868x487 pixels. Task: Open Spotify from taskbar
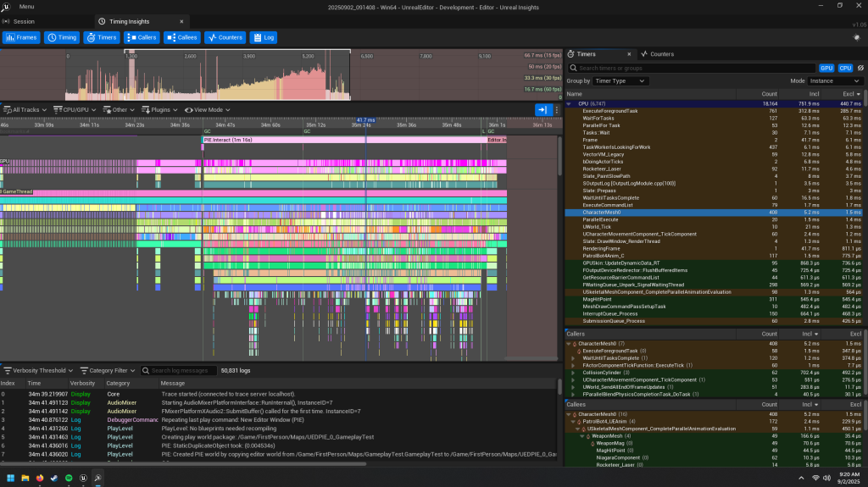69,478
